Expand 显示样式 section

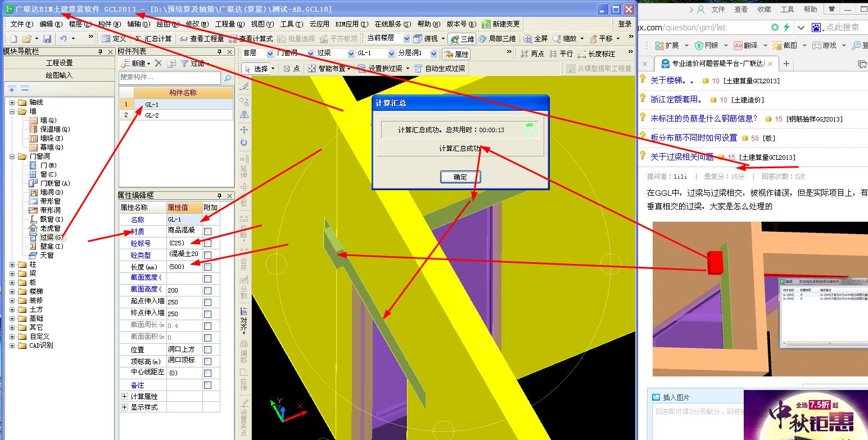125,407
